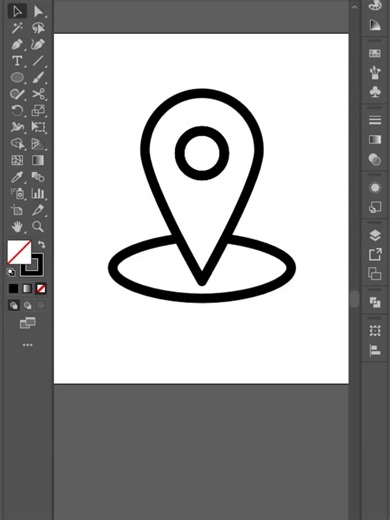Open the Graphic Styles panel

point(375,207)
